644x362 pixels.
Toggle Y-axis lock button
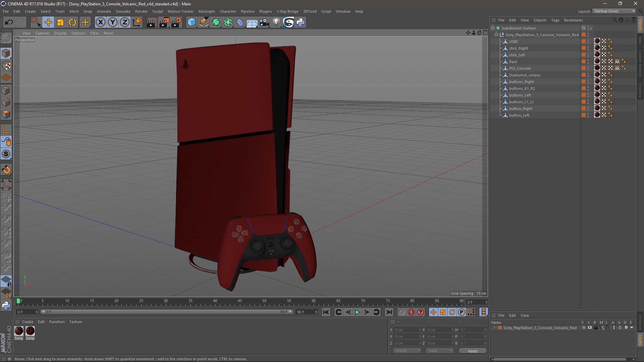pos(113,22)
